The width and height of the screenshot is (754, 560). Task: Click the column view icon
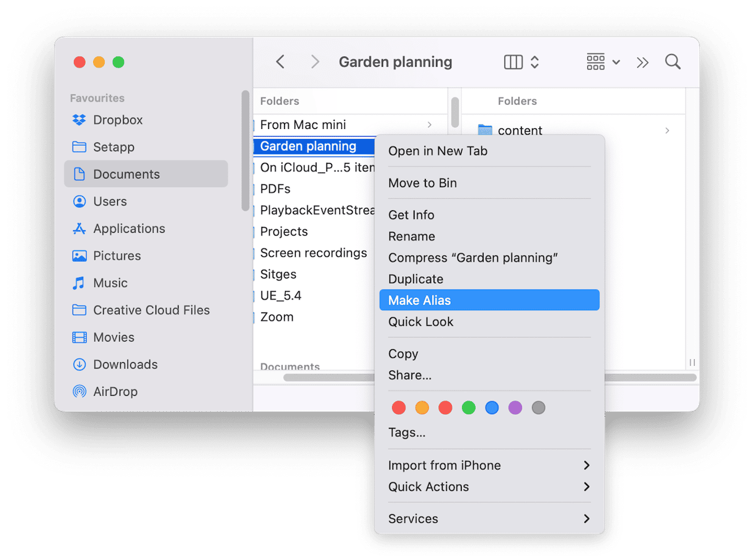point(513,62)
